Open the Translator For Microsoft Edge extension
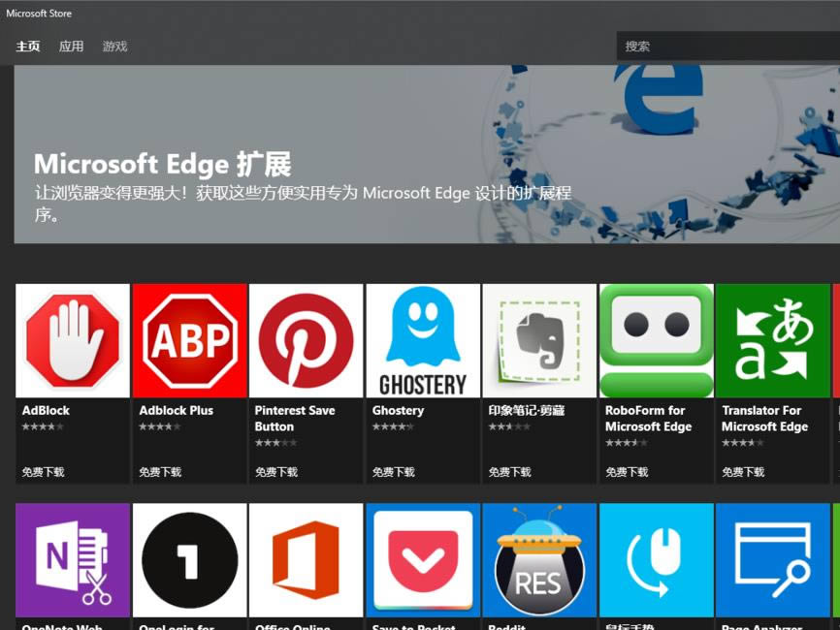 tap(772, 339)
